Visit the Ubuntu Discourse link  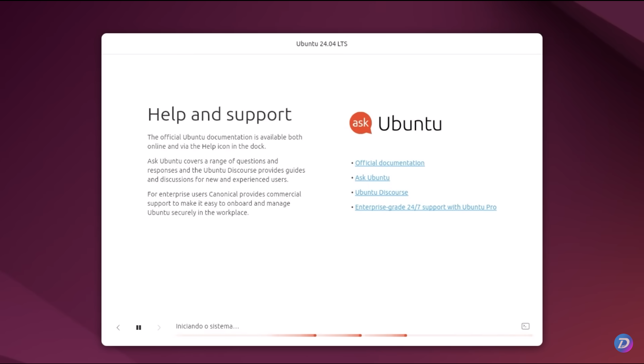pyautogui.click(x=381, y=192)
